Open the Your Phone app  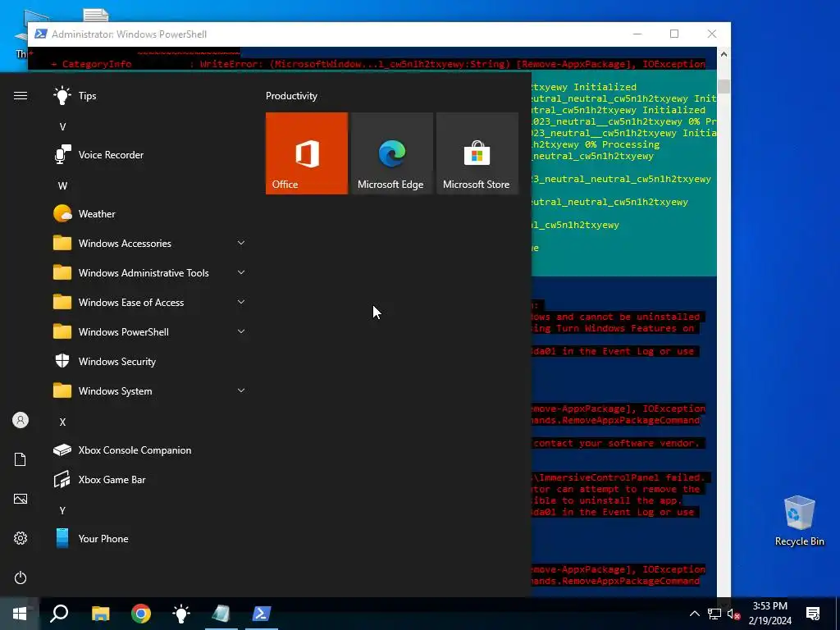pos(149,538)
